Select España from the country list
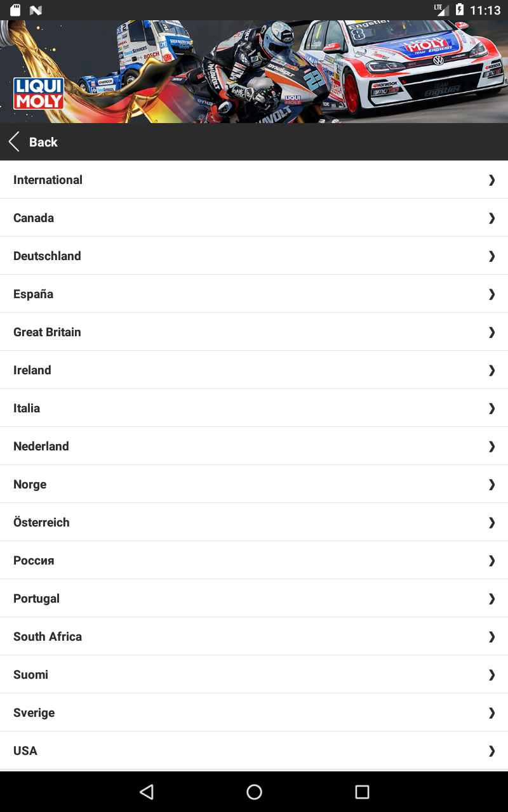508x812 pixels. (x=34, y=294)
